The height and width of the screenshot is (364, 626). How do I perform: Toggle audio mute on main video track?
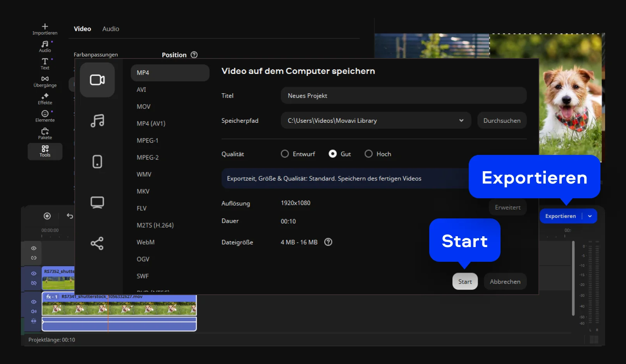point(34,311)
